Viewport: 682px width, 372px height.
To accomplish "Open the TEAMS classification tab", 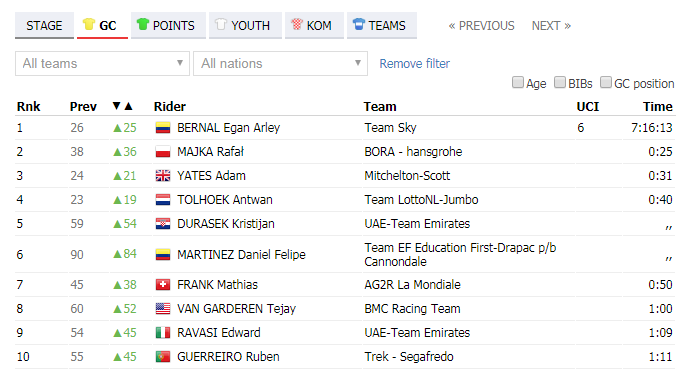I will [x=382, y=26].
